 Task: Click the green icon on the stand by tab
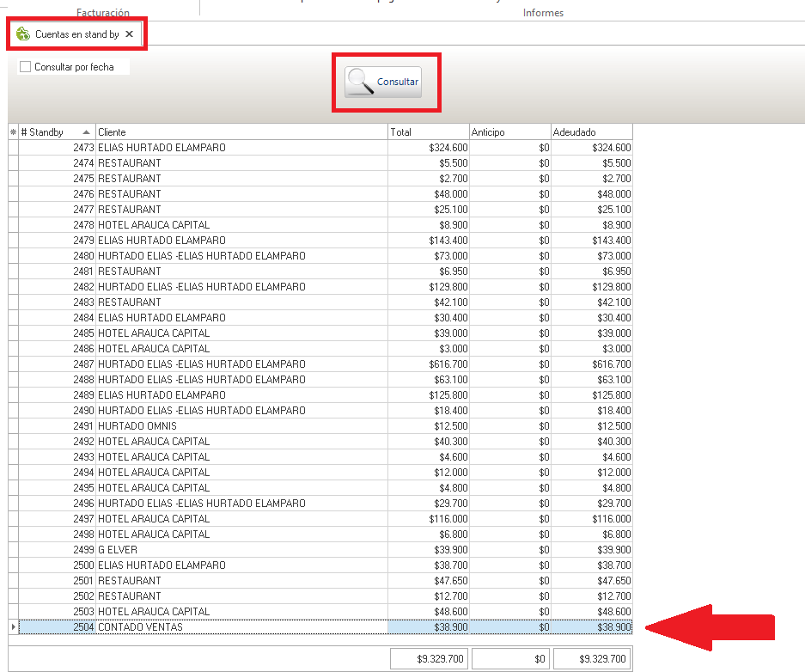23,34
